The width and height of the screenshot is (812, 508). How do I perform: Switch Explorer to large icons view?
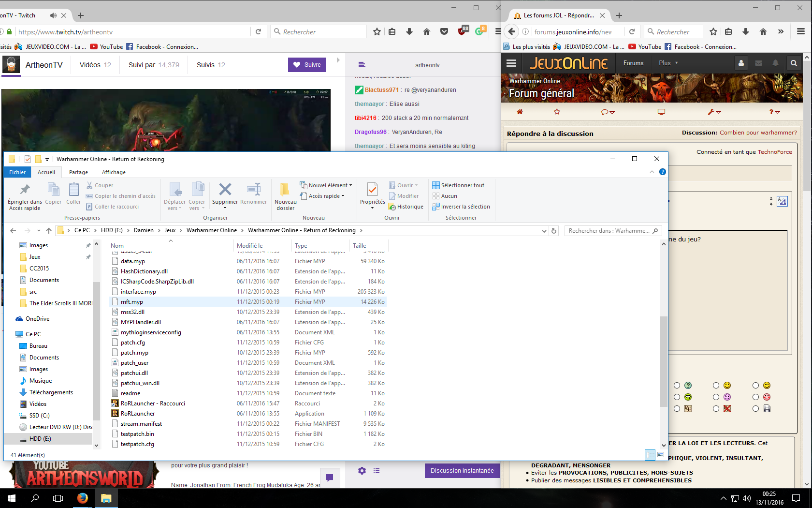pyautogui.click(x=661, y=455)
